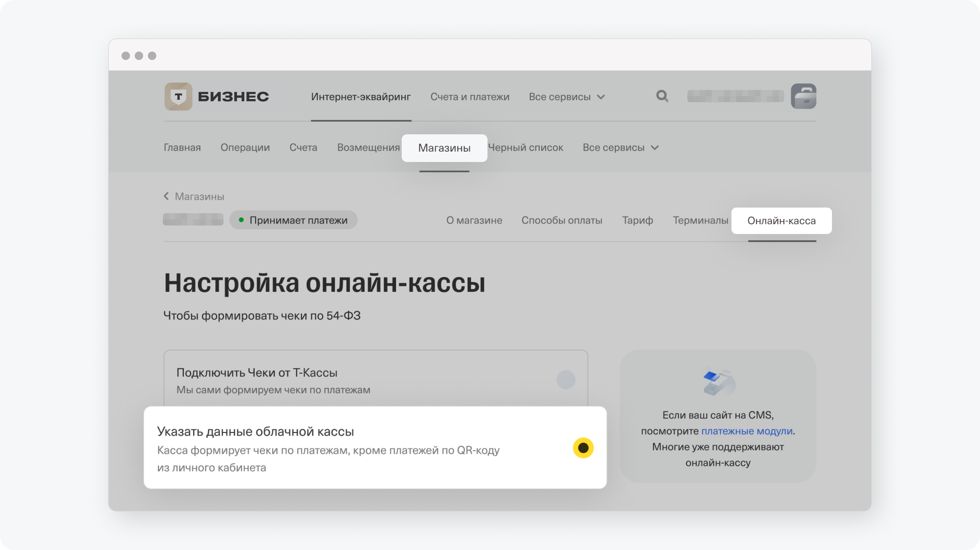Select the Онлайн-касса tab
The height and width of the screenshot is (550, 980).
[x=782, y=221]
